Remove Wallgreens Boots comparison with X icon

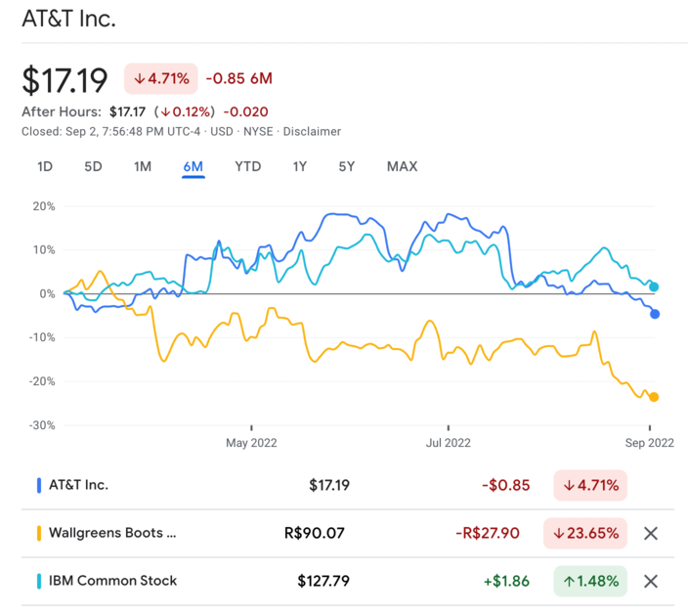[651, 534]
